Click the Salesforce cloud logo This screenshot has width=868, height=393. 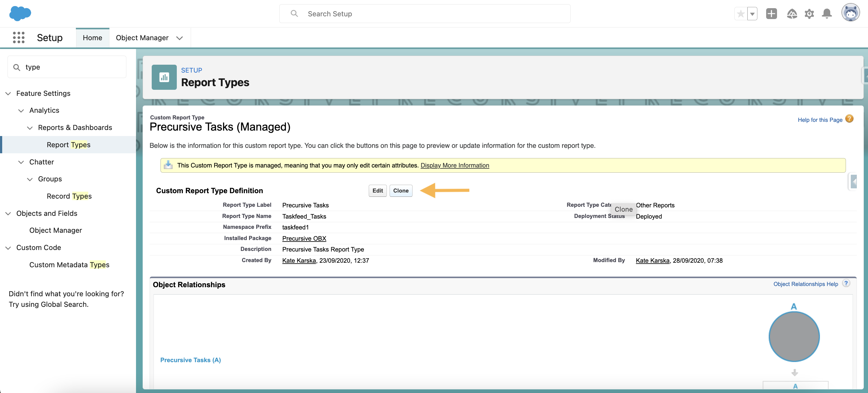(x=20, y=14)
